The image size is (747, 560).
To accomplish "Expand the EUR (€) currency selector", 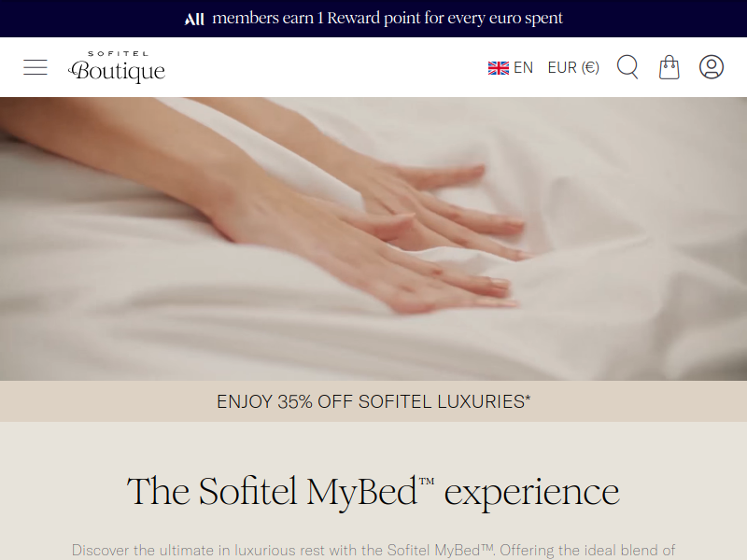I will point(573,67).
